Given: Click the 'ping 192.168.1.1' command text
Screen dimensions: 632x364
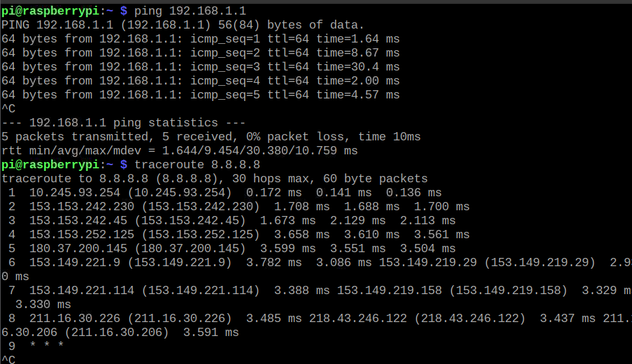Looking at the screenshot, I should click(190, 11).
